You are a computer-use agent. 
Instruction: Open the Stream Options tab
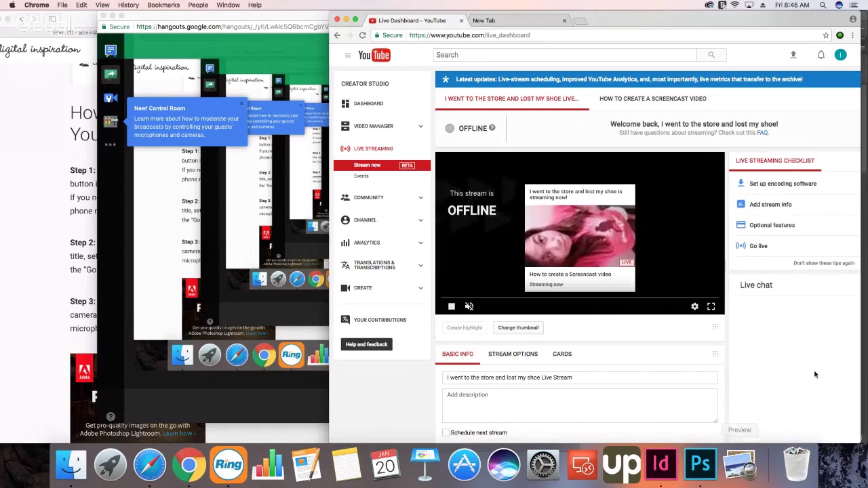click(513, 354)
